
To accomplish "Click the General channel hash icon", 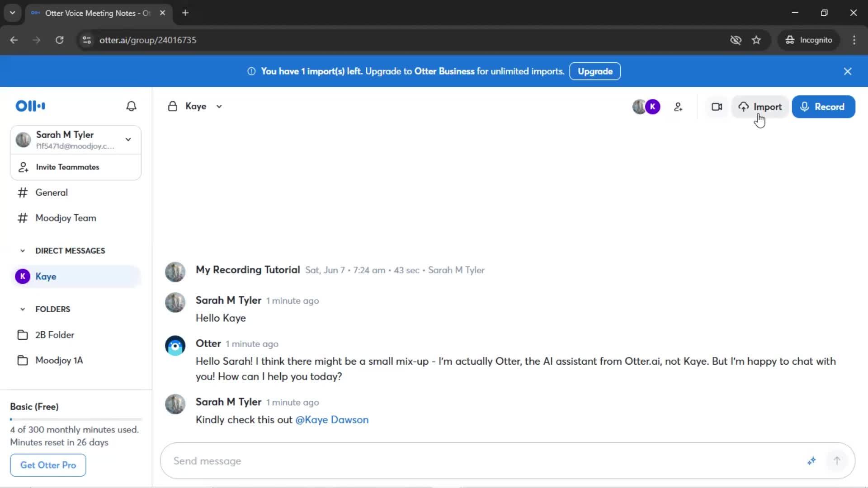I will coord(23,192).
